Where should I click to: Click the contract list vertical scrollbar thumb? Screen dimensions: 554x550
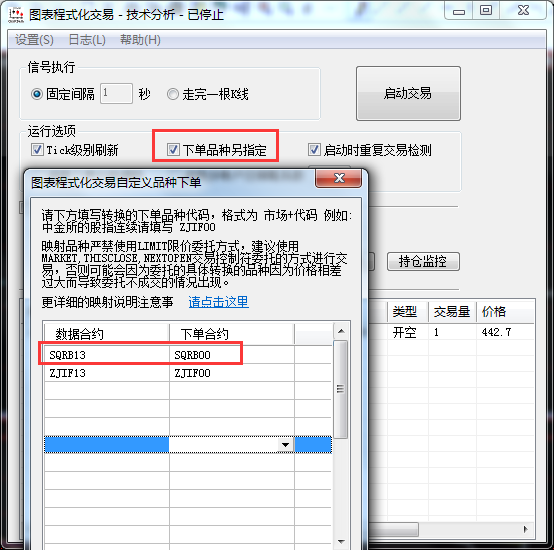pyautogui.click(x=341, y=389)
